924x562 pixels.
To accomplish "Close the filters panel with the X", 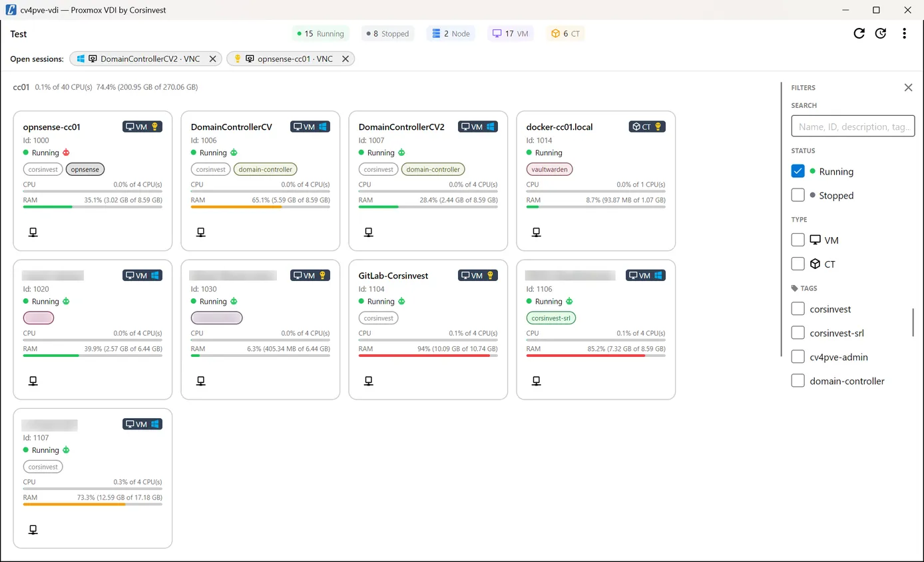I will 908,87.
